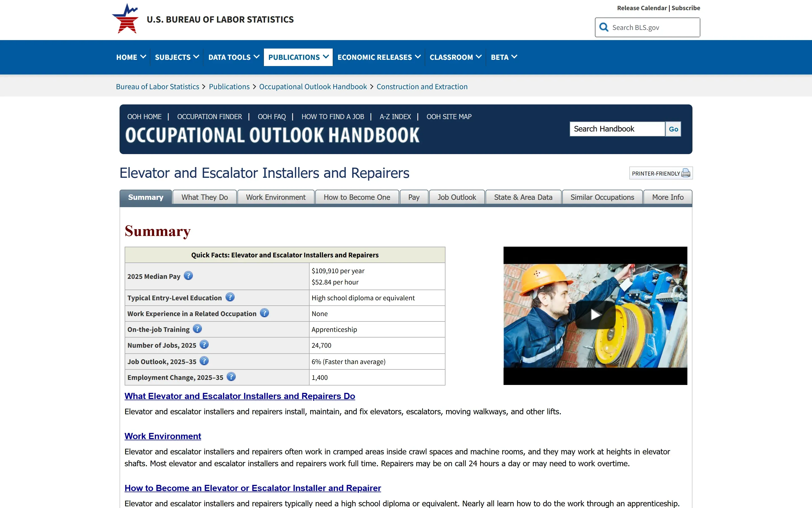Click the PRINTER-FRIENDLY button text

click(656, 173)
